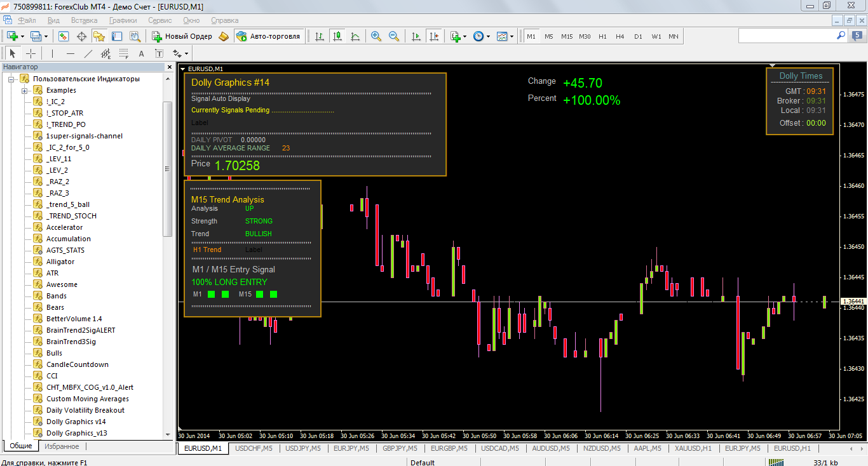Viewport: 868px width, 466px height.
Task: Select the Crosshair tool
Action: (30, 54)
